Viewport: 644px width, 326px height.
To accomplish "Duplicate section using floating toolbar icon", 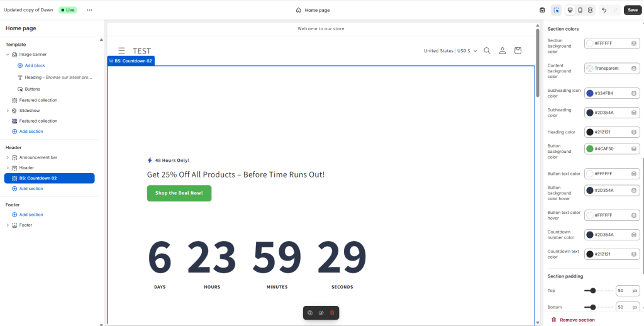I will 310,313.
